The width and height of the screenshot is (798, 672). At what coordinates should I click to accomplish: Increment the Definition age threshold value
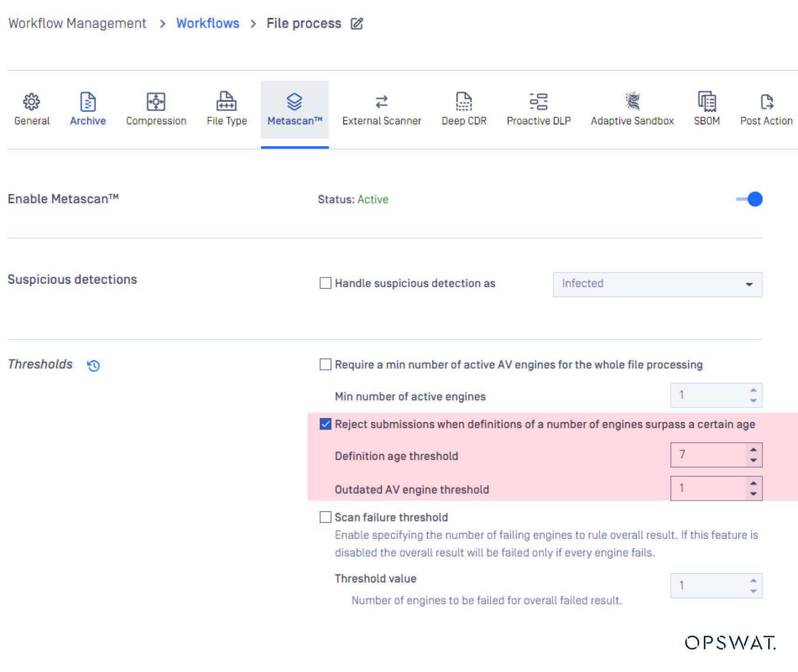(x=754, y=450)
